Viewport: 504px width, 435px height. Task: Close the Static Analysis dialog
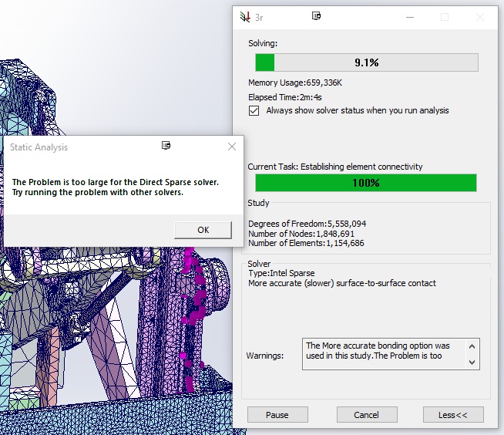coord(232,147)
